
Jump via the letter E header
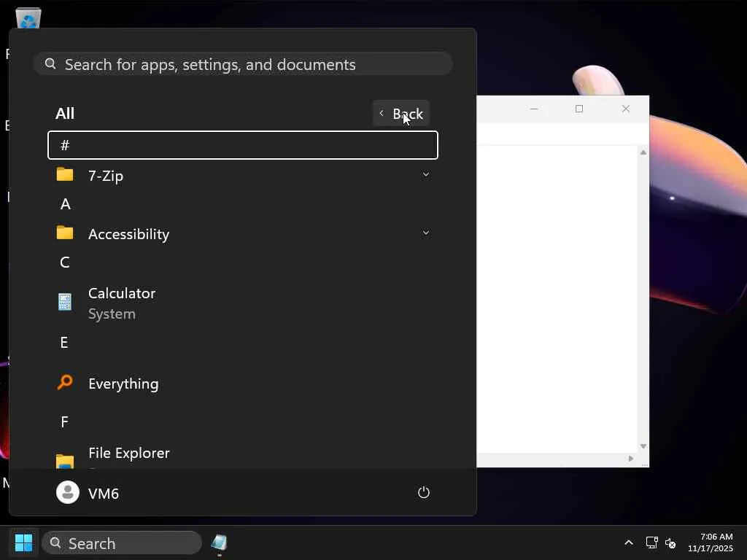64,343
